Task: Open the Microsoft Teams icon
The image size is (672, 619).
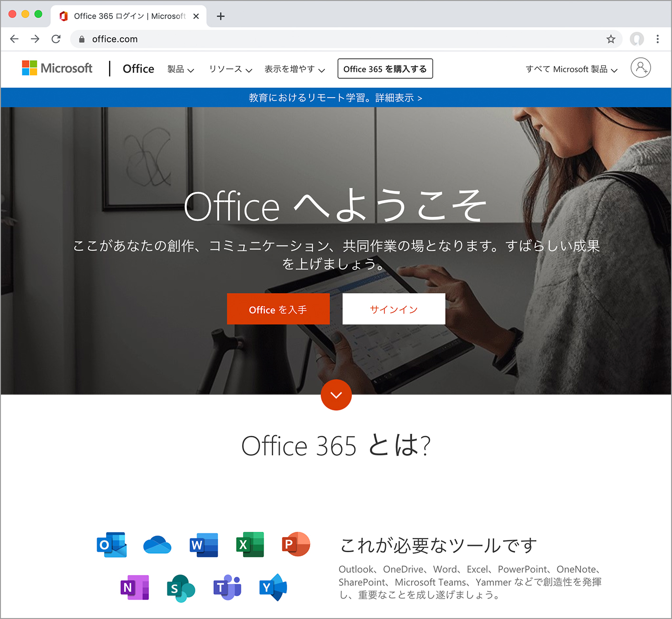Action: [227, 588]
